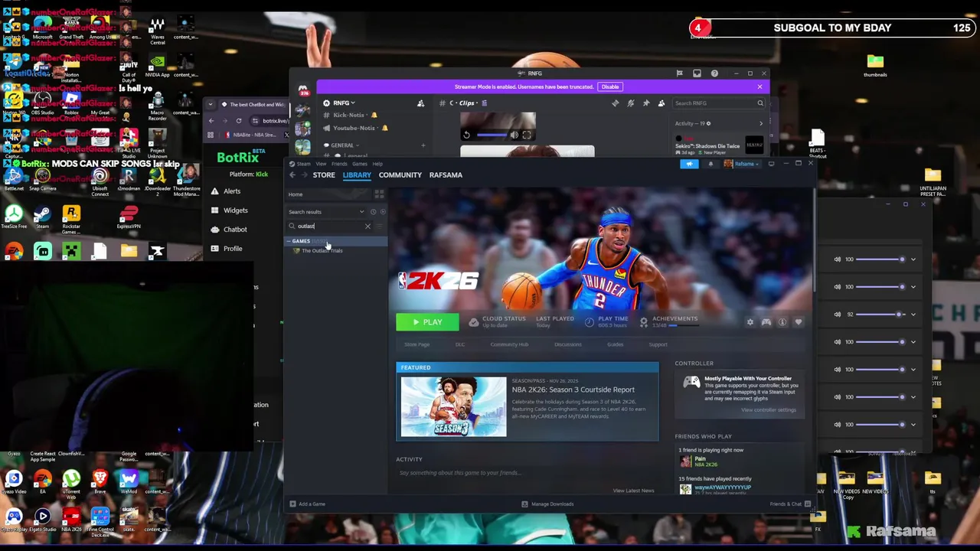Open RAFSAMA profile tab
This screenshot has width=980, height=551.
tap(446, 175)
